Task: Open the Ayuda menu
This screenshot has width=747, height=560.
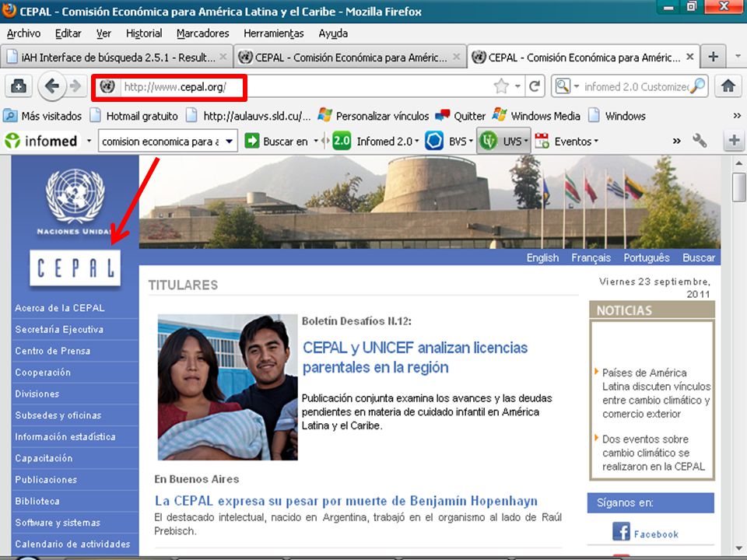Action: click(x=333, y=33)
